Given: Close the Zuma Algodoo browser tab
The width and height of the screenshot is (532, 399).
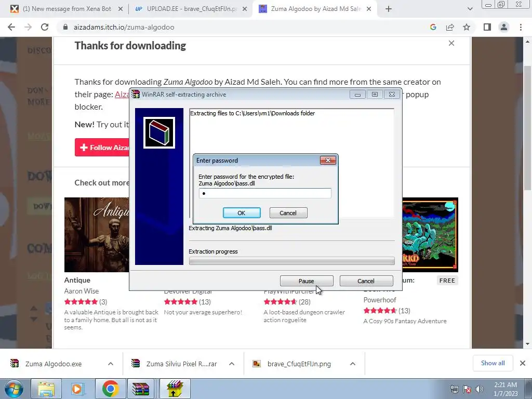Looking at the screenshot, I should 369,9.
